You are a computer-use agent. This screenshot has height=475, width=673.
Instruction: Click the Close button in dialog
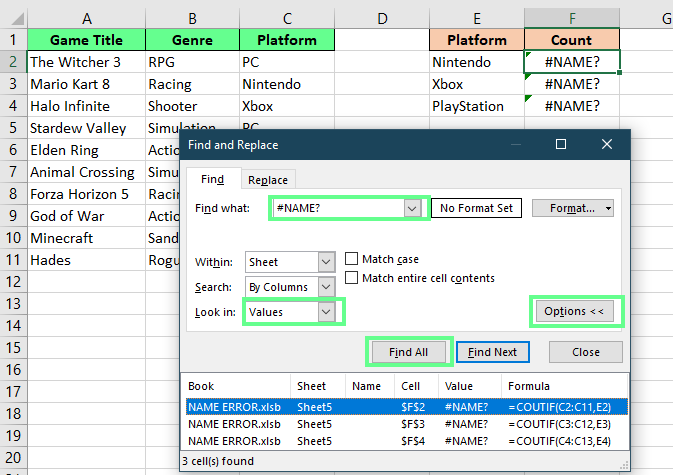point(586,352)
